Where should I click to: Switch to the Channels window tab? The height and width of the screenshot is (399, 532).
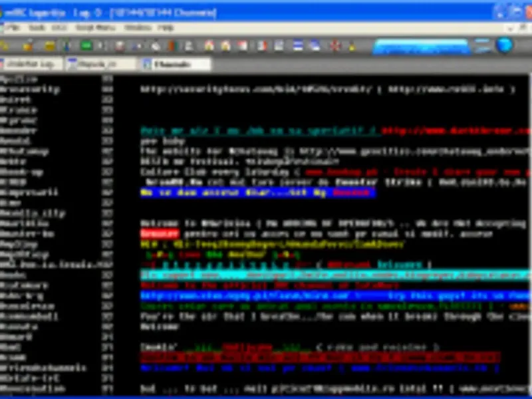point(176,64)
